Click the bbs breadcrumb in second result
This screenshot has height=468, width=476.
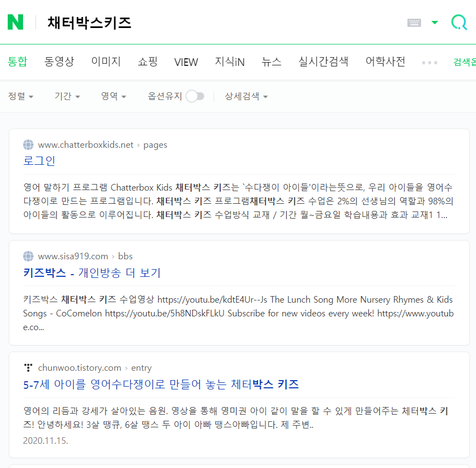coord(125,257)
